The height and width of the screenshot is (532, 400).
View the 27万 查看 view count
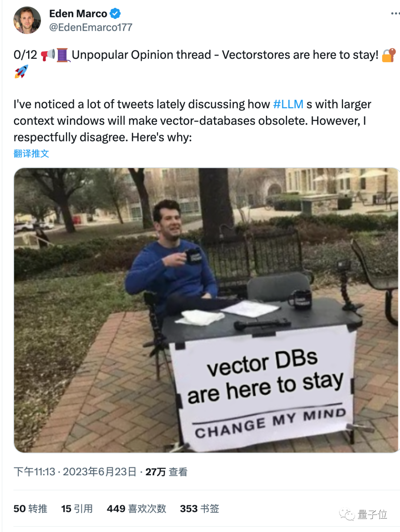166,472
